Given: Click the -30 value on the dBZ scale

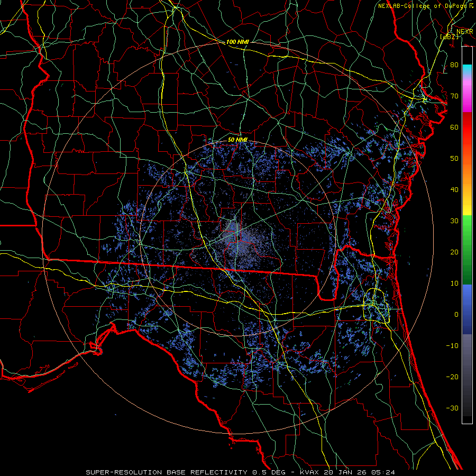Looking at the screenshot, I should 452,408.
